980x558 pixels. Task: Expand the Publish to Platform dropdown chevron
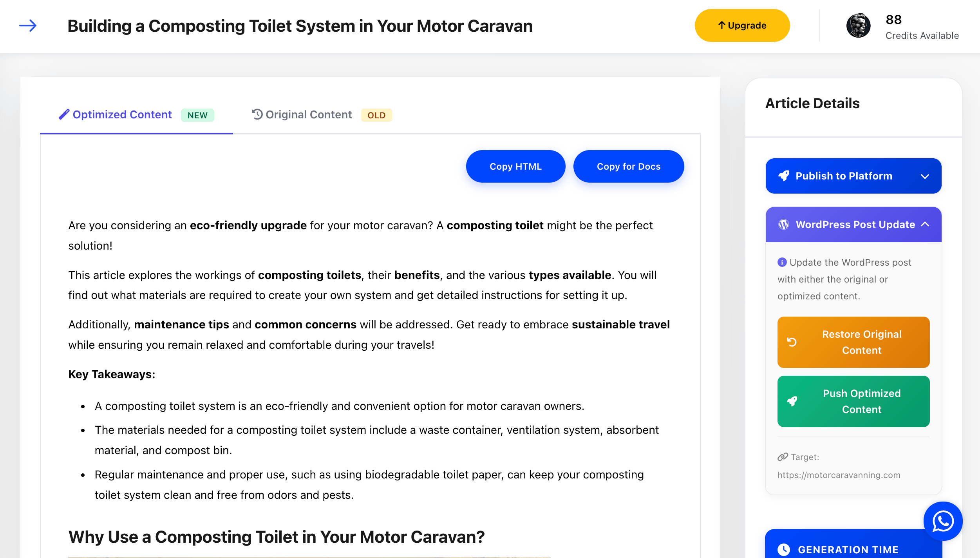click(x=925, y=176)
